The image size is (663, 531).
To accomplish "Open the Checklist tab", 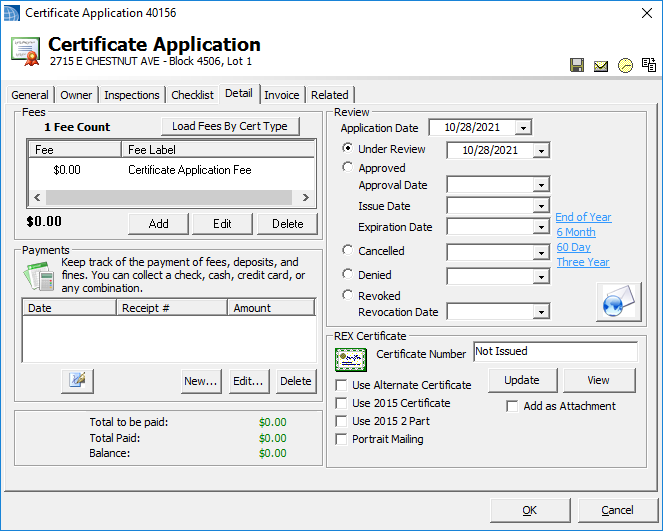I will 193,95.
